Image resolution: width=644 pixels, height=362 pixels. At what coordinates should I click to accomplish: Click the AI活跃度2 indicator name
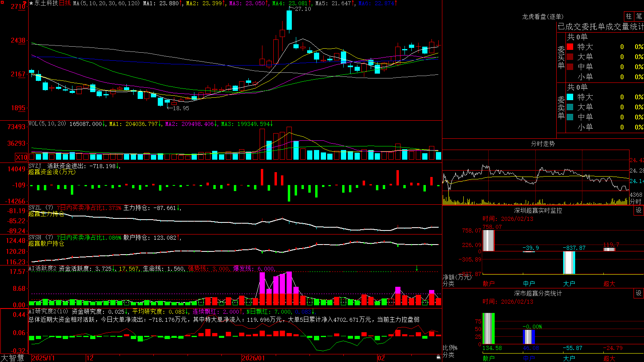(x=43, y=268)
